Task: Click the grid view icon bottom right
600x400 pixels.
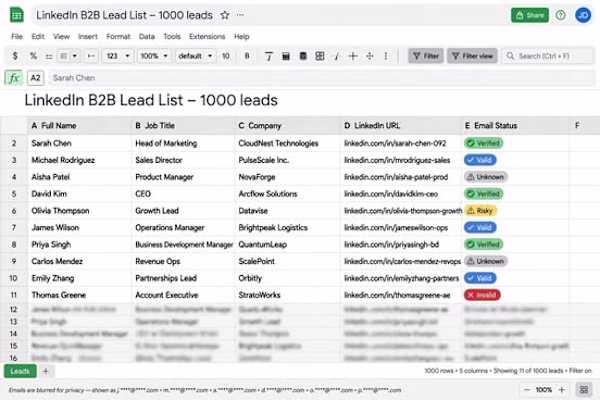Action: click(x=584, y=390)
